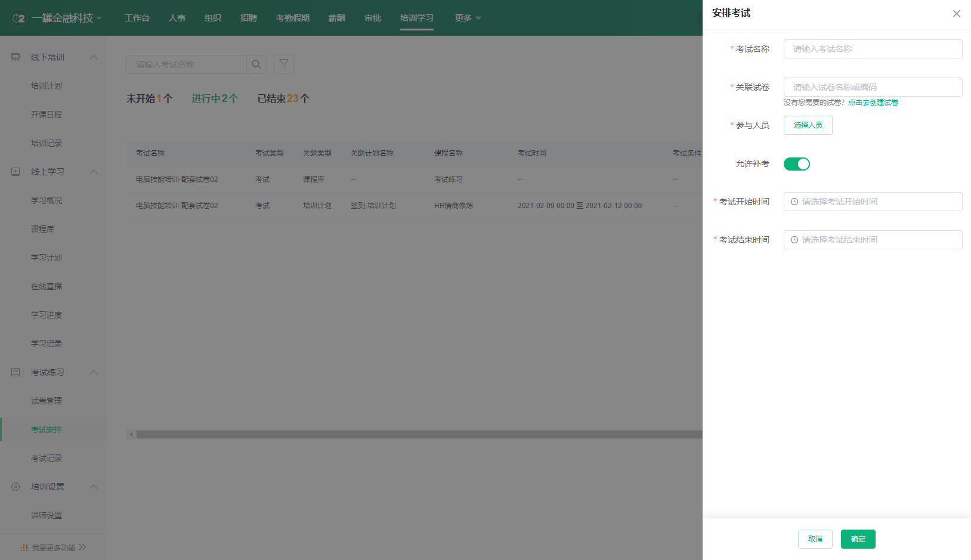The image size is (971, 560).
Task: Switch to the 工作台 menu
Action: click(x=137, y=18)
